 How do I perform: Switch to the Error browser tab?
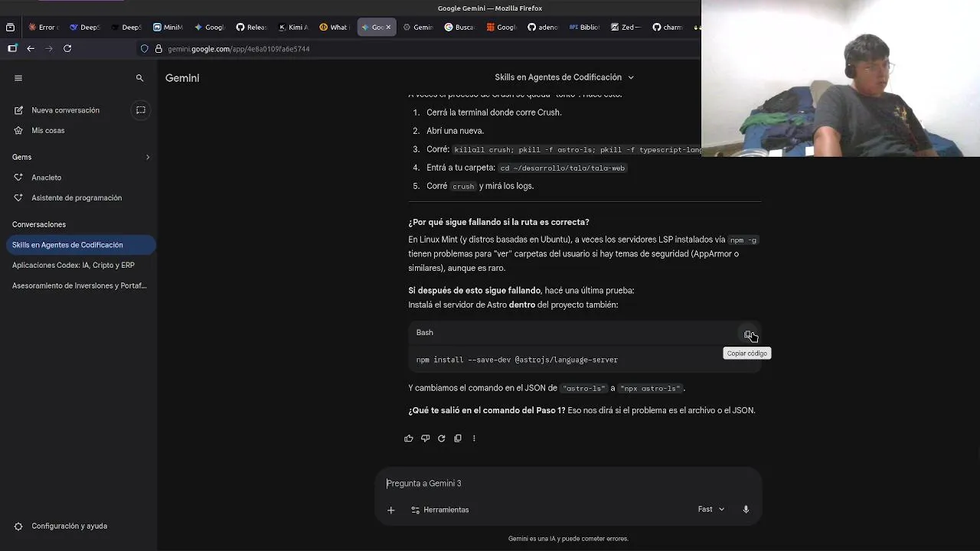(x=42, y=28)
